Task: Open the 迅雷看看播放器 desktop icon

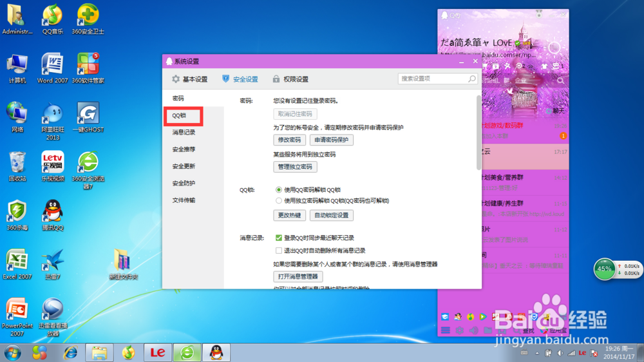Action: pyautogui.click(x=53, y=317)
